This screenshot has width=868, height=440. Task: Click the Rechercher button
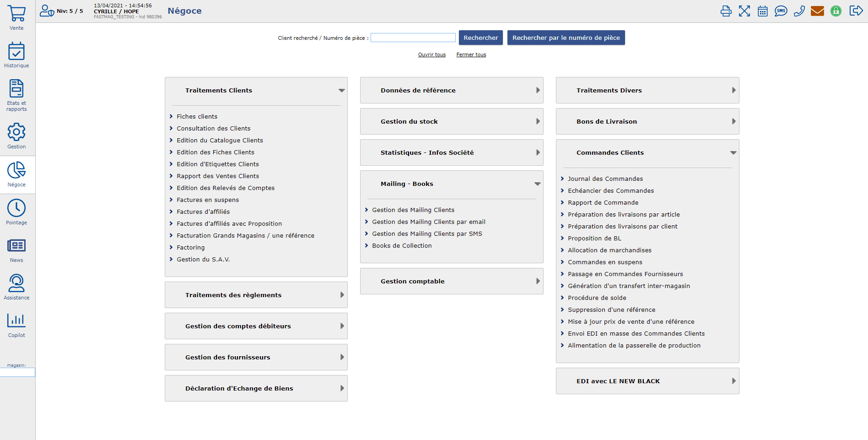coord(480,38)
